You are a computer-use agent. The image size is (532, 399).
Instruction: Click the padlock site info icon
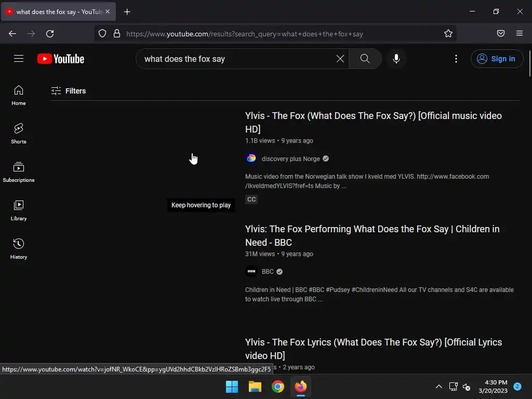click(117, 34)
